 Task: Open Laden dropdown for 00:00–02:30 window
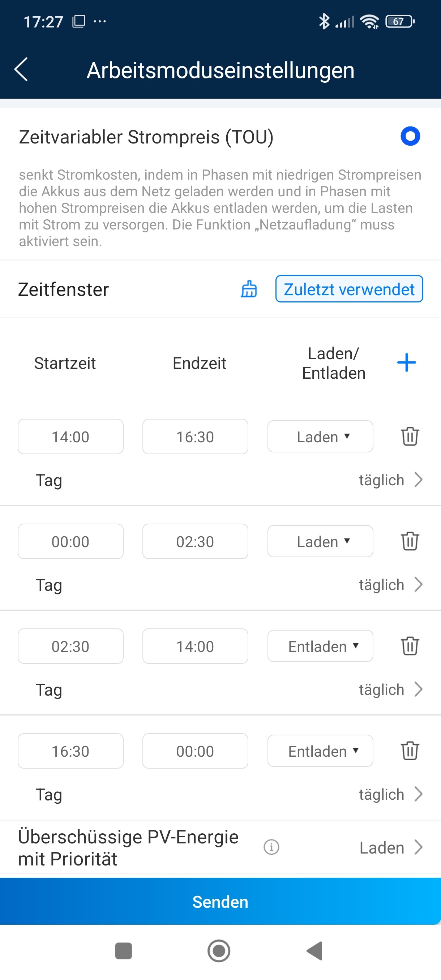320,541
